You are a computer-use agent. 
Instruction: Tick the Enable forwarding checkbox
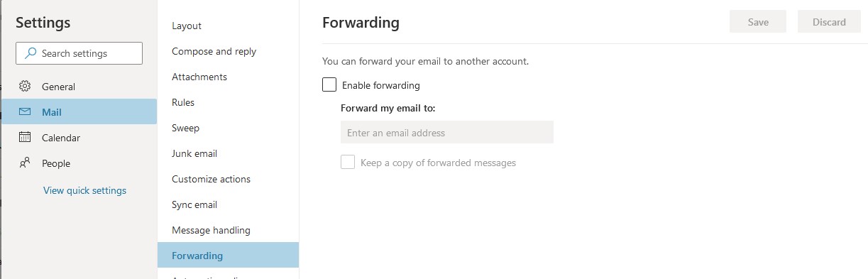tap(329, 85)
